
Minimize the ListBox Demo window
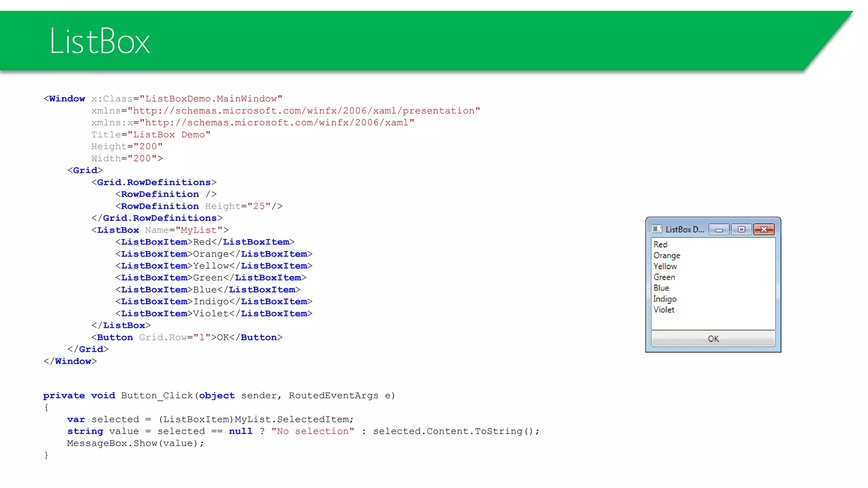(x=719, y=230)
